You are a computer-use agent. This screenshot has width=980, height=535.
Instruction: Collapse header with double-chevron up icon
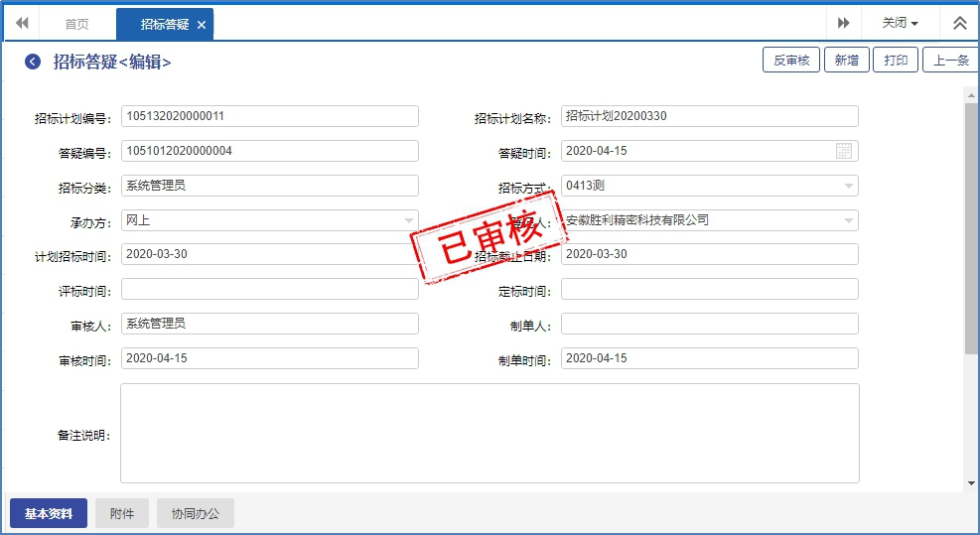[959, 23]
